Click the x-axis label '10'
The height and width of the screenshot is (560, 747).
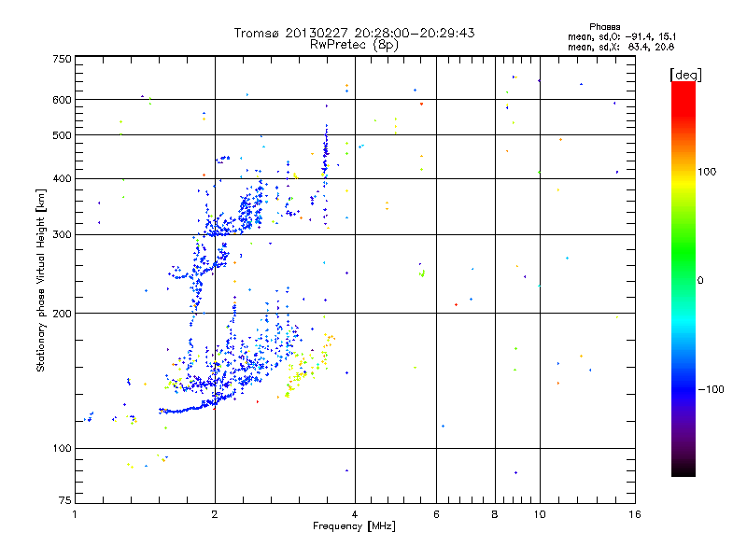[x=540, y=514]
